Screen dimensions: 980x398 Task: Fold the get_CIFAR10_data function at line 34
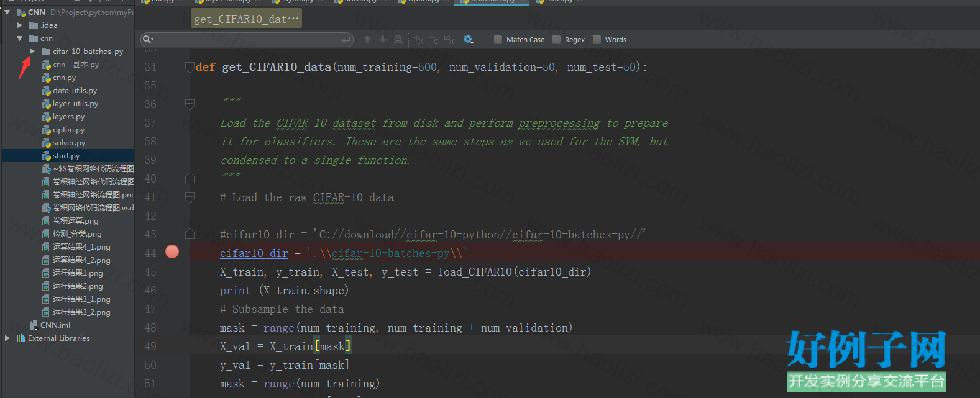point(190,66)
